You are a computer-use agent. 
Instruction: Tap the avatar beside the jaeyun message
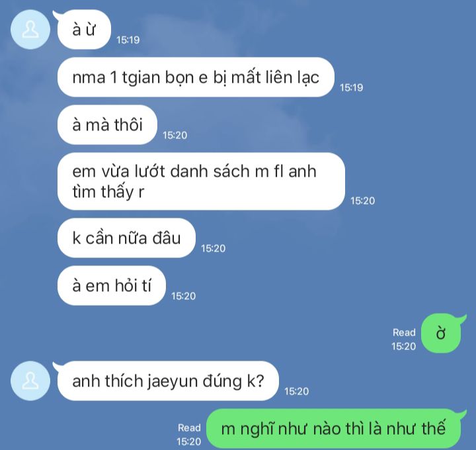tap(30, 381)
